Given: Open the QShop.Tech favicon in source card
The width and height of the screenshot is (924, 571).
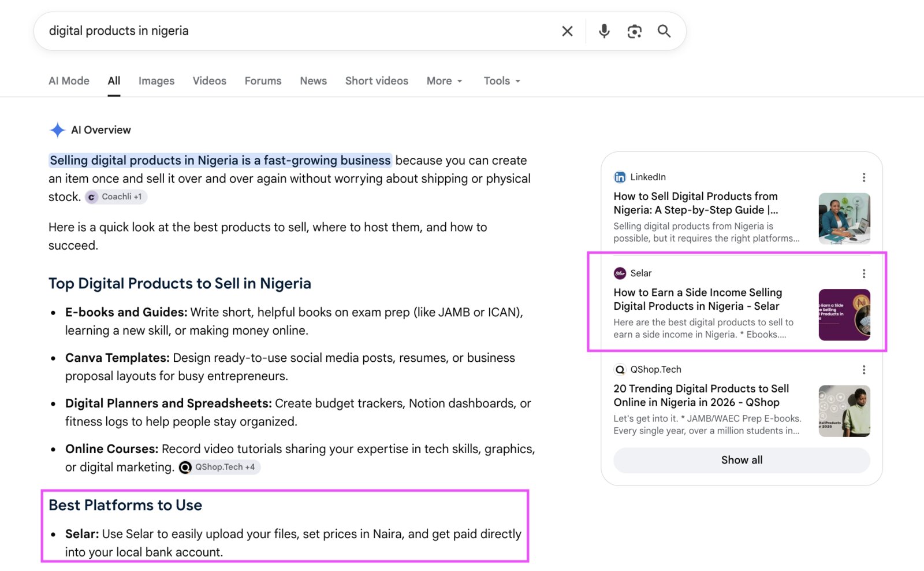Looking at the screenshot, I should pos(620,369).
